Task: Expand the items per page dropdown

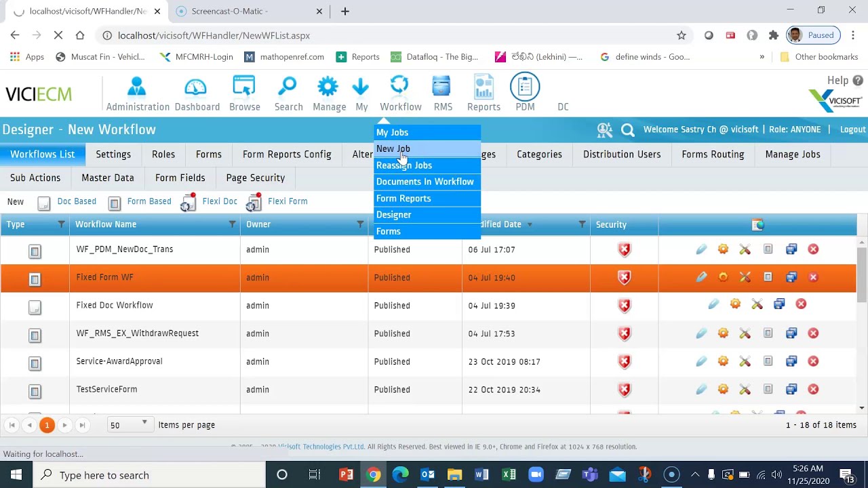Action: [x=144, y=424]
